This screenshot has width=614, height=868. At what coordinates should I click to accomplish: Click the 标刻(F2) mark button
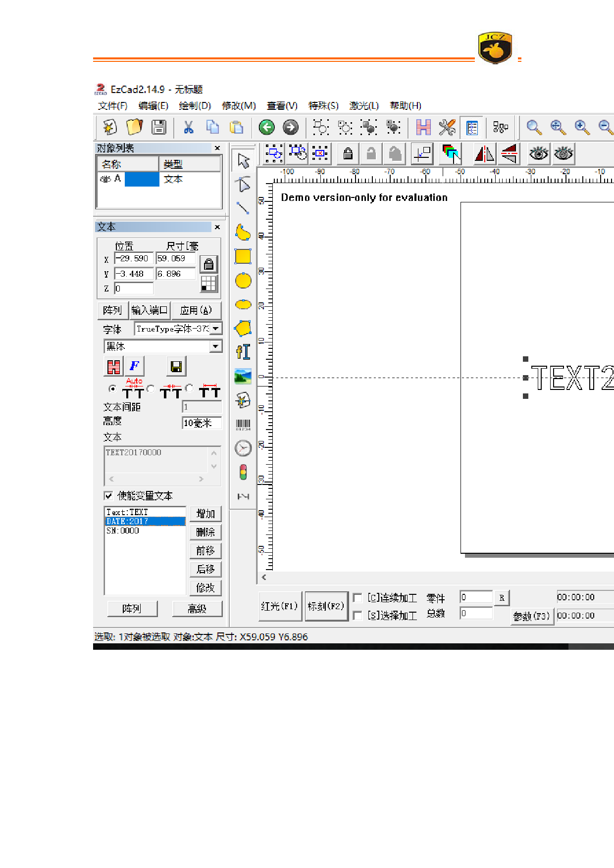click(326, 606)
